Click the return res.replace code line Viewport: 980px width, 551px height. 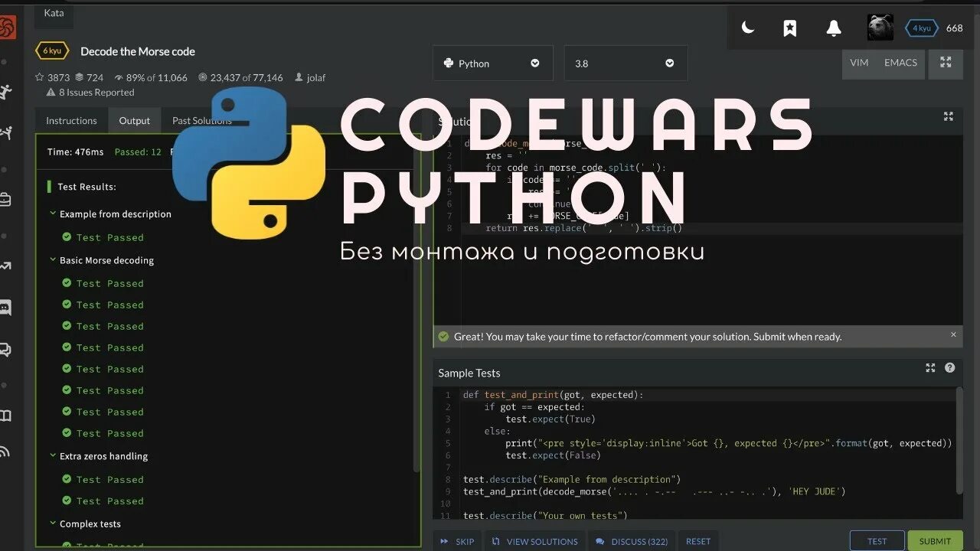pyautogui.click(x=583, y=228)
